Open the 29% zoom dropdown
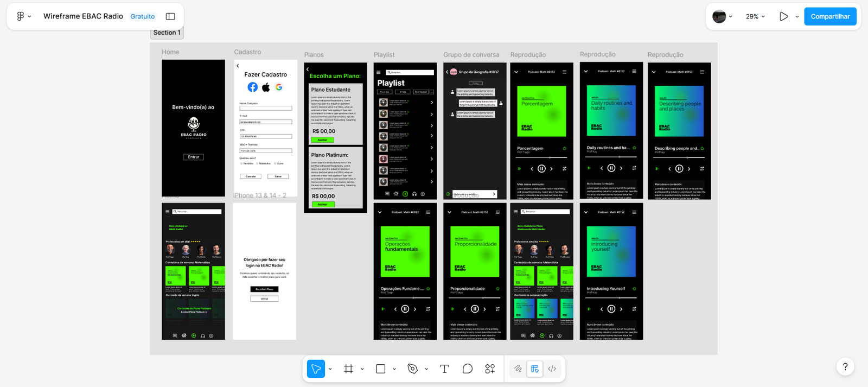The height and width of the screenshot is (387, 868). click(755, 16)
